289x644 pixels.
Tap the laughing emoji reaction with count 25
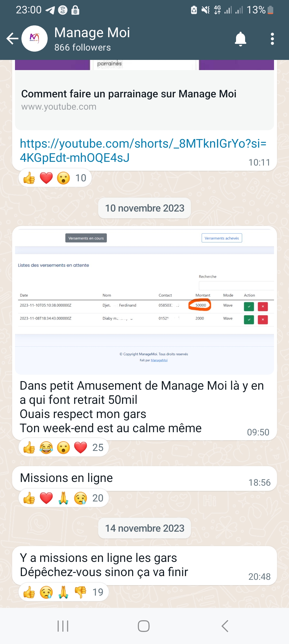[46, 447]
